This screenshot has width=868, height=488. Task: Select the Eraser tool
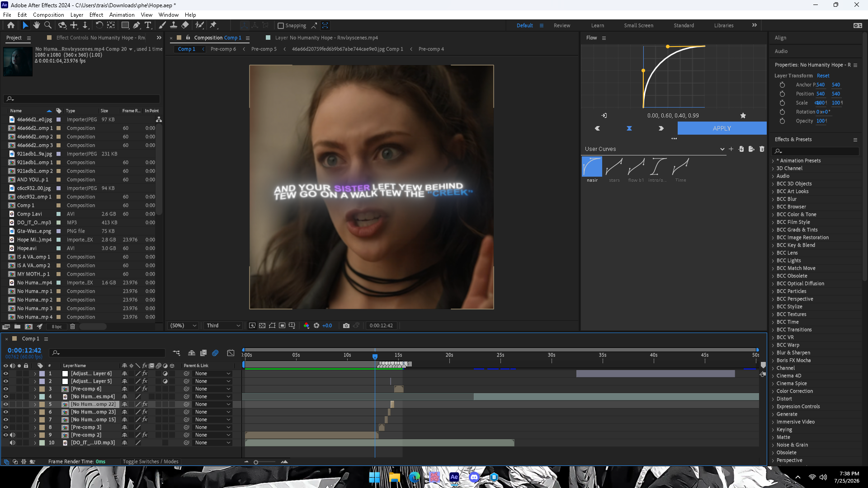pyautogui.click(x=185, y=25)
